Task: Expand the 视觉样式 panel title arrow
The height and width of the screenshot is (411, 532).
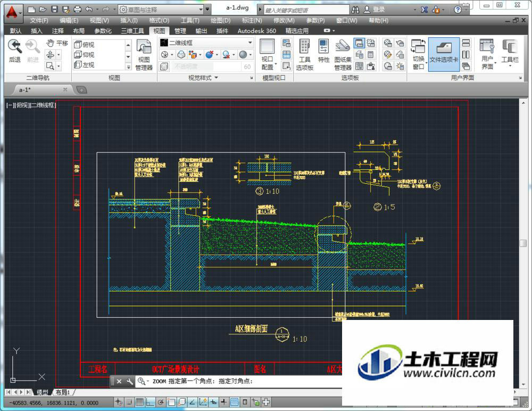Action: 216,78
